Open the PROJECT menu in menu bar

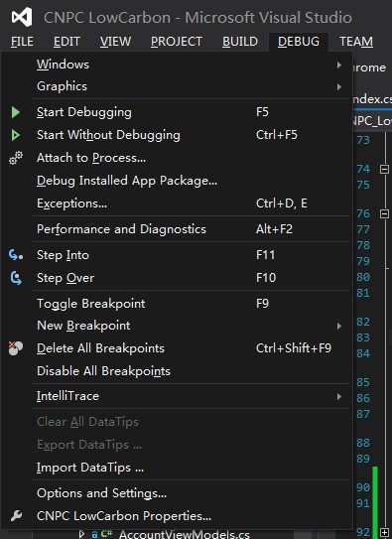point(177,42)
